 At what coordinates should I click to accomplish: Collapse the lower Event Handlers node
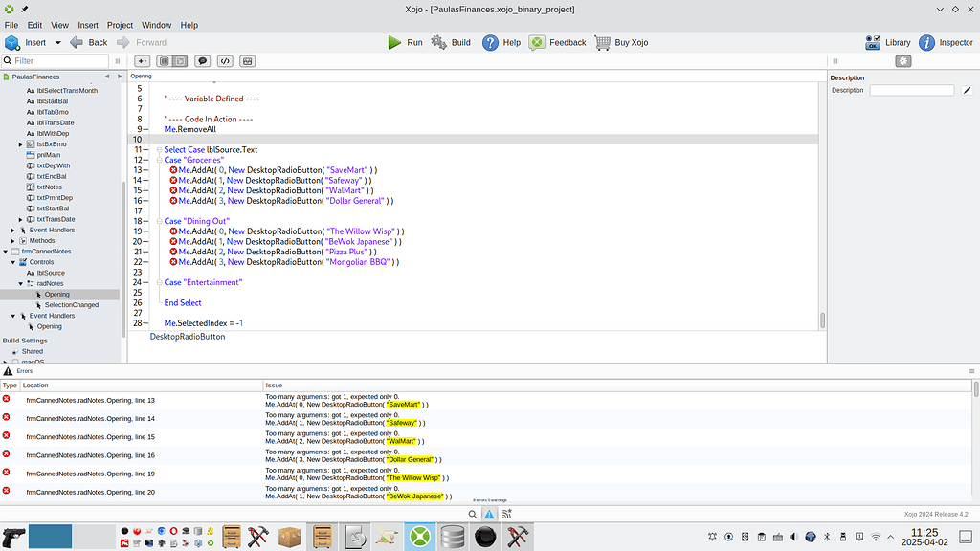pos(13,316)
